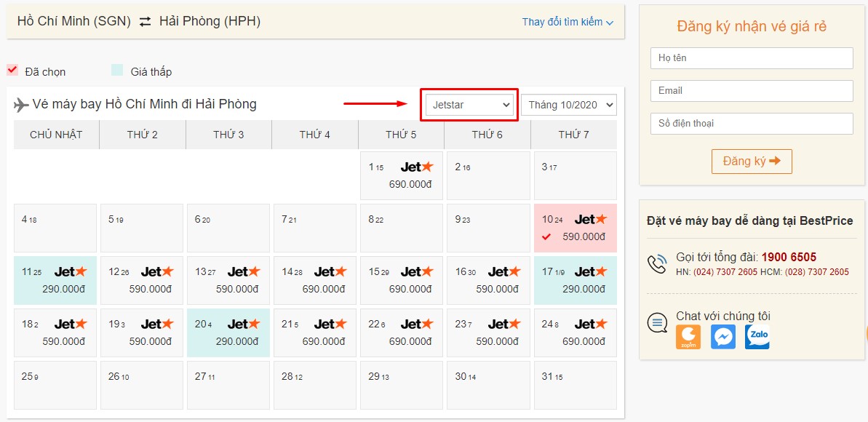Image resolution: width=868 pixels, height=422 pixels.
Task: Select the 'THỨ 7' column header
Action: [575, 134]
